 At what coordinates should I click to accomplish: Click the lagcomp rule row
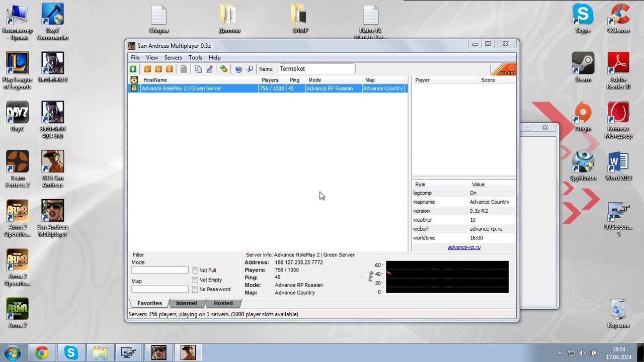click(464, 193)
